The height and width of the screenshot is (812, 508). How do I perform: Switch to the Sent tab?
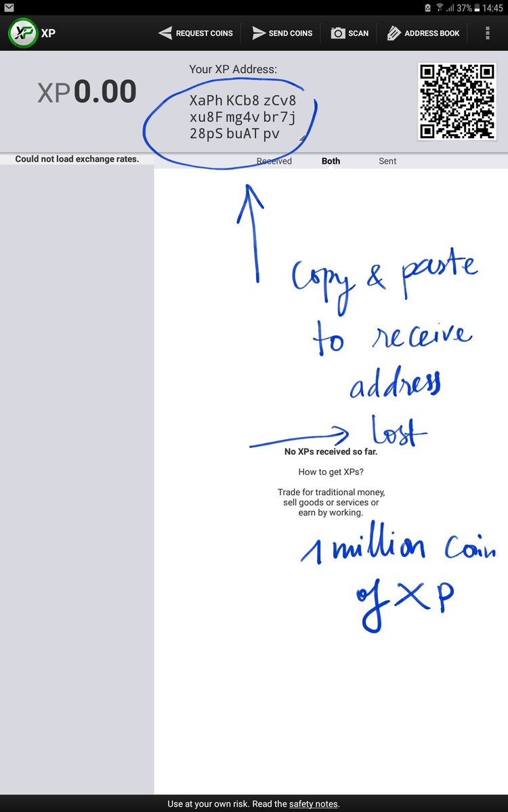[x=387, y=161]
